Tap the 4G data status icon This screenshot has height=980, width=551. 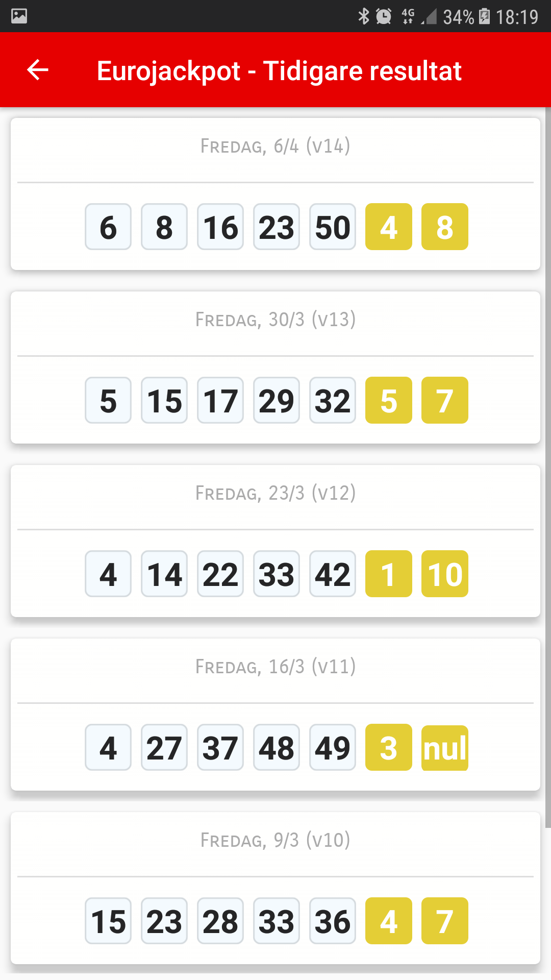click(408, 16)
